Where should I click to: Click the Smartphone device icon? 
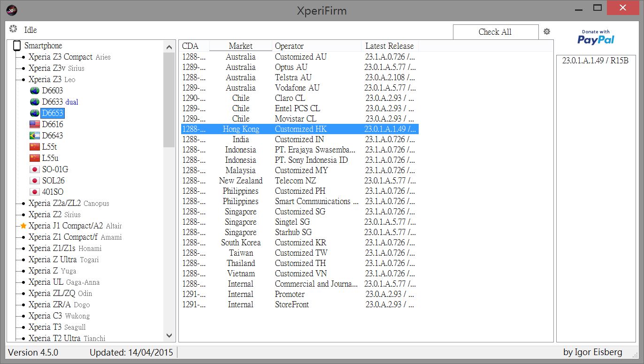17,45
